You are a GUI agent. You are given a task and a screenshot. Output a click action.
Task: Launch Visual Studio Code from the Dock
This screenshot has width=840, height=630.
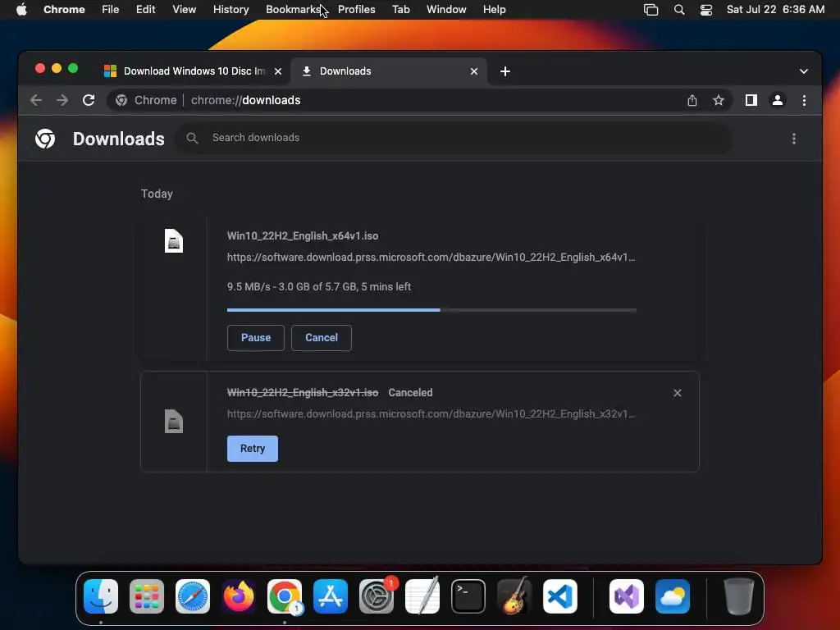(x=560, y=596)
